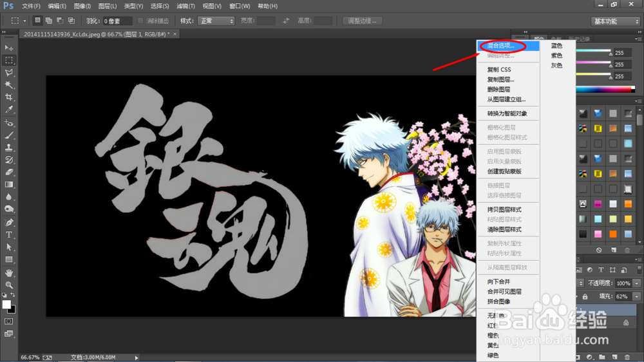Choose 混合选项... from context menu
The image size is (644, 362).
[x=509, y=46]
